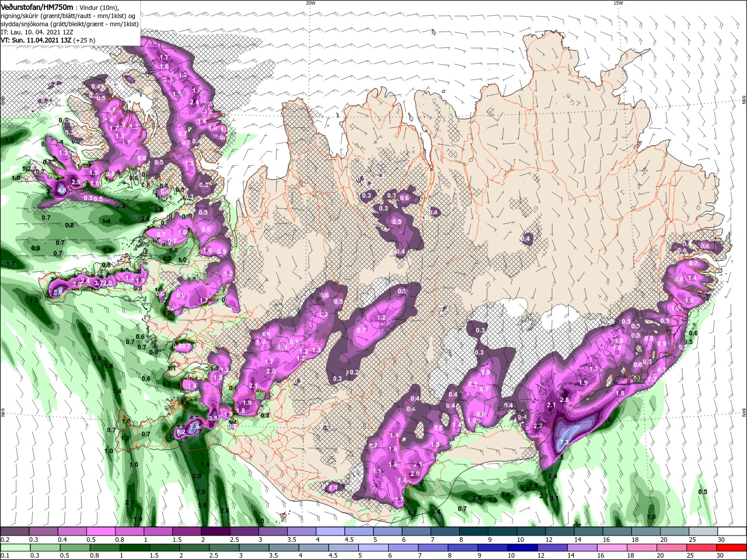Click the 4.8 snowfall value in Westfjords
Screen dimensions: 747x560
click(x=62, y=190)
